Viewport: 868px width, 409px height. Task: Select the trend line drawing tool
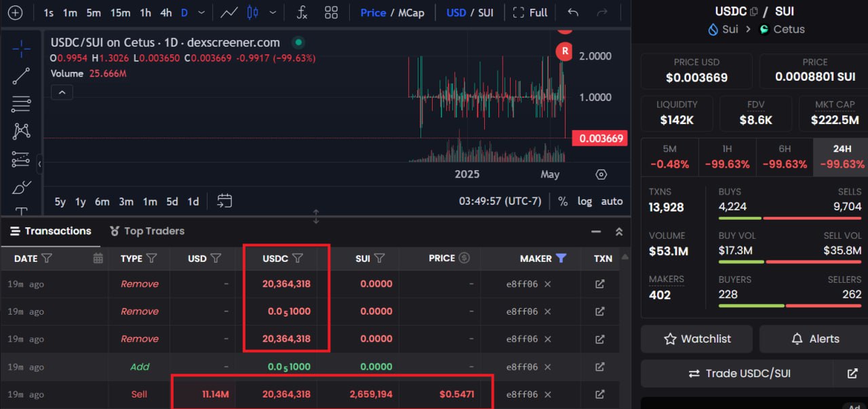click(x=21, y=76)
